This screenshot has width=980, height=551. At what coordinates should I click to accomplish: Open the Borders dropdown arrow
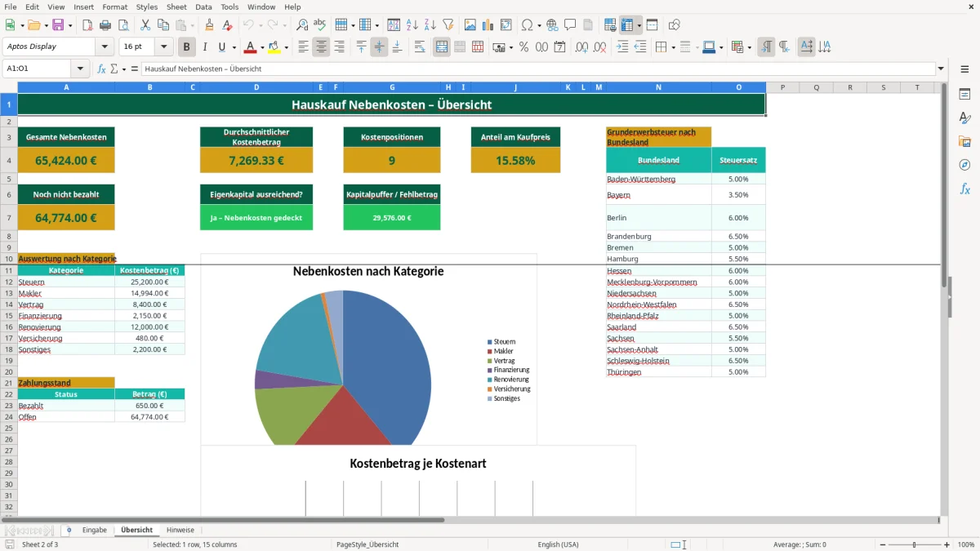673,47
